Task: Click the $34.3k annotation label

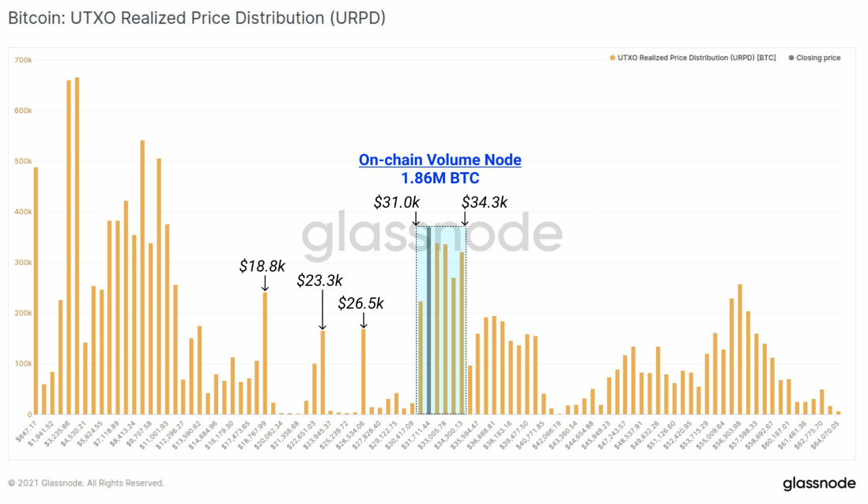Action: (485, 202)
